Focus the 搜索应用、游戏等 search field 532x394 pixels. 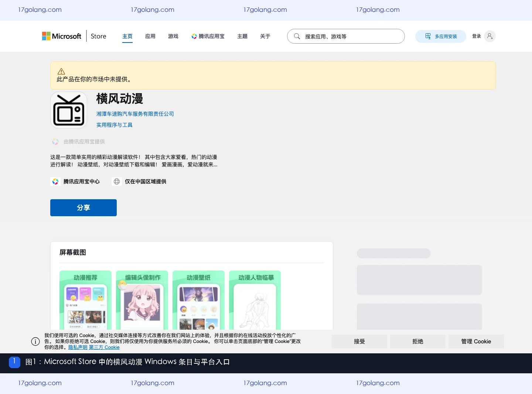346,36
